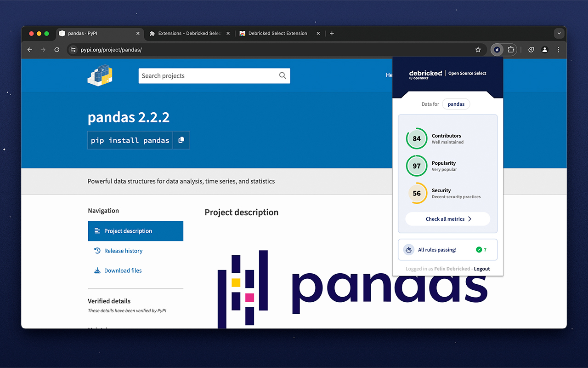
Task: Click the Project description list icon
Action: tap(97, 231)
